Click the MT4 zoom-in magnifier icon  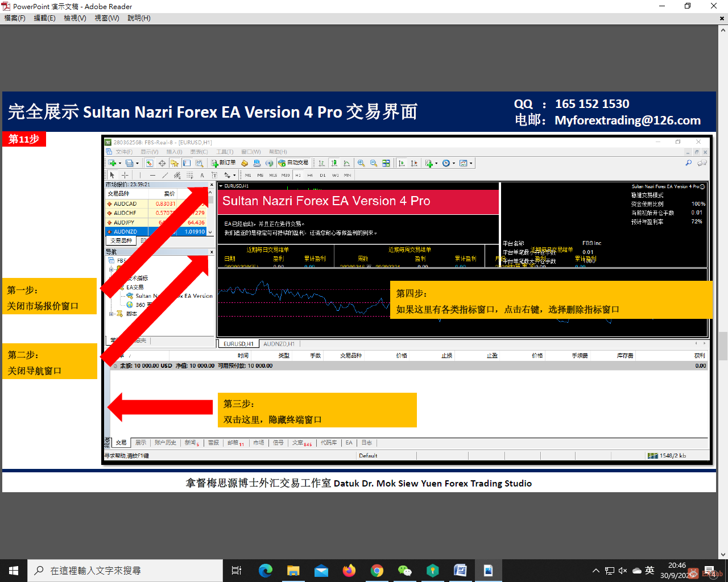click(361, 163)
